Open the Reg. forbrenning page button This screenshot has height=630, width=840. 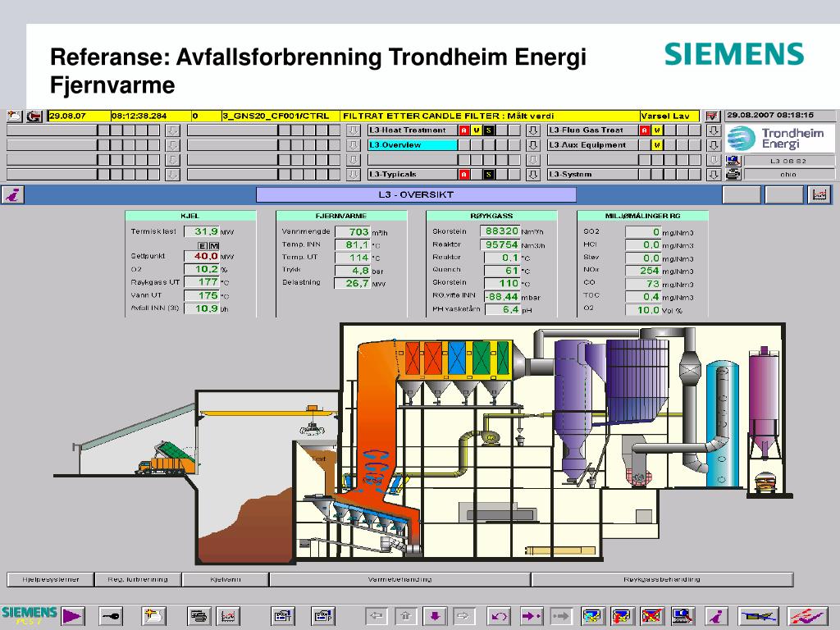(138, 580)
